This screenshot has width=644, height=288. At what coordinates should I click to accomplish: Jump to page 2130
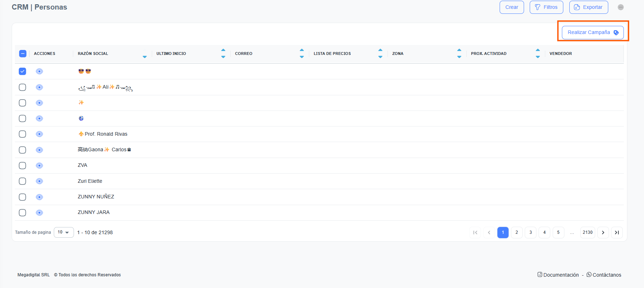[x=587, y=232]
